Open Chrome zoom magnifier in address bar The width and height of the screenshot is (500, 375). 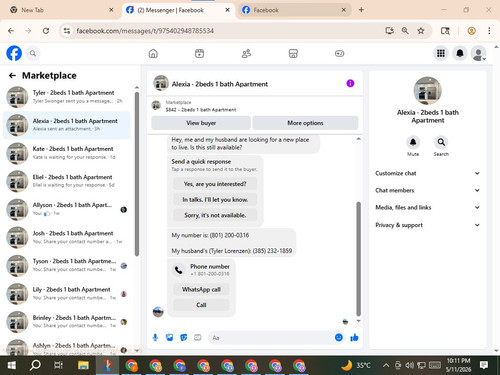click(x=405, y=31)
